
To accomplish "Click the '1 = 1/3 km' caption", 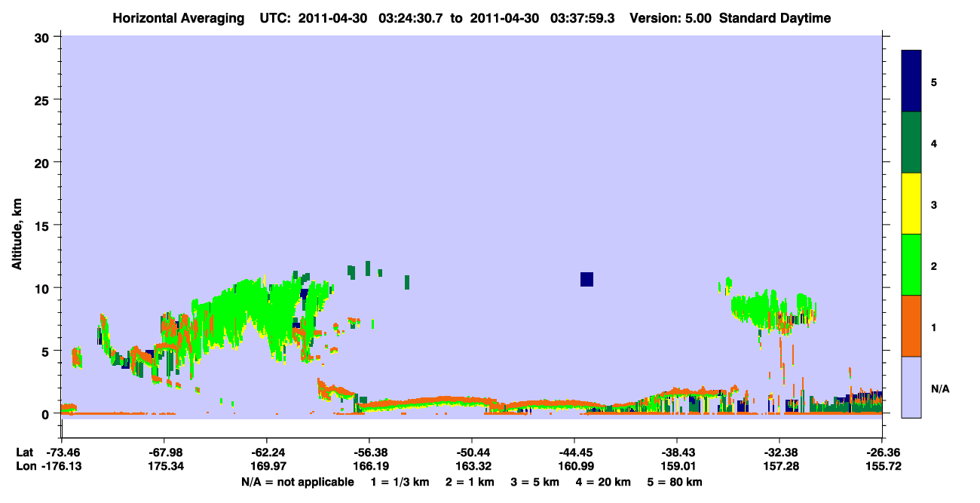I will click(x=400, y=482).
